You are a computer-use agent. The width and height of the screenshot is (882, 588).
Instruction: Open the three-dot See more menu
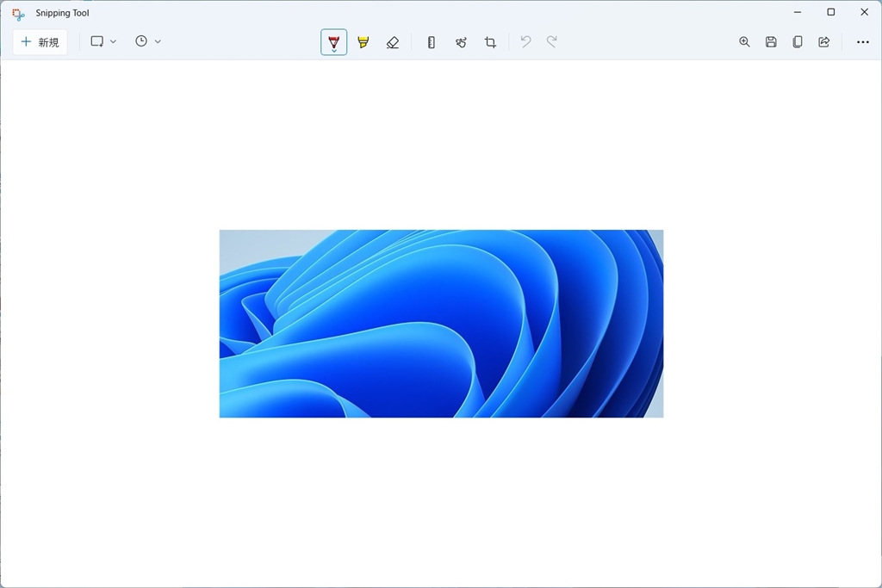(x=863, y=42)
